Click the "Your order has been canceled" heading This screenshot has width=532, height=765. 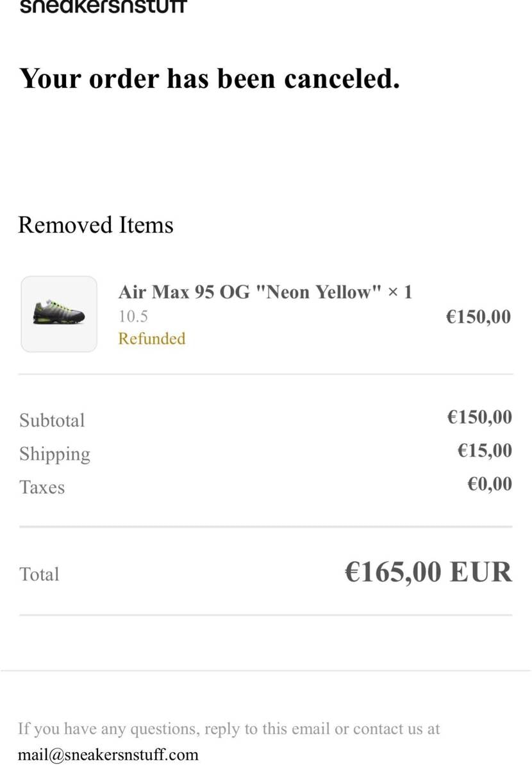(210, 79)
